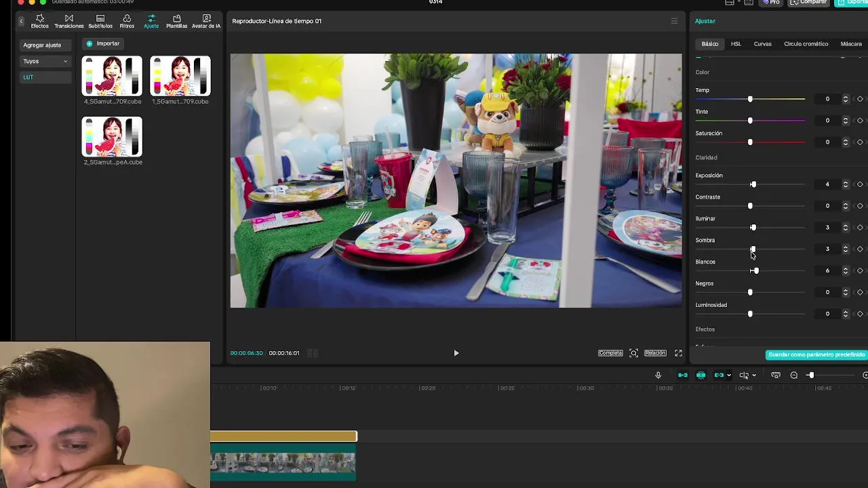Click the Importar button
The width and height of the screenshot is (868, 488).
point(103,43)
